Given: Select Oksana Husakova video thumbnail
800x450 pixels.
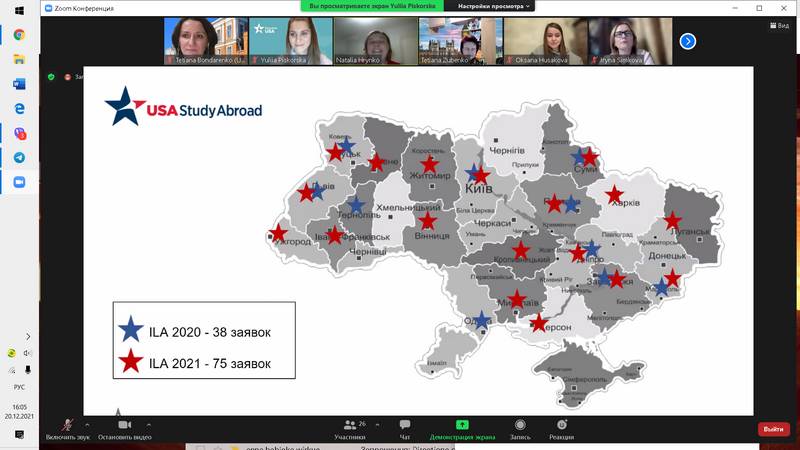Looking at the screenshot, I should coord(545,41).
